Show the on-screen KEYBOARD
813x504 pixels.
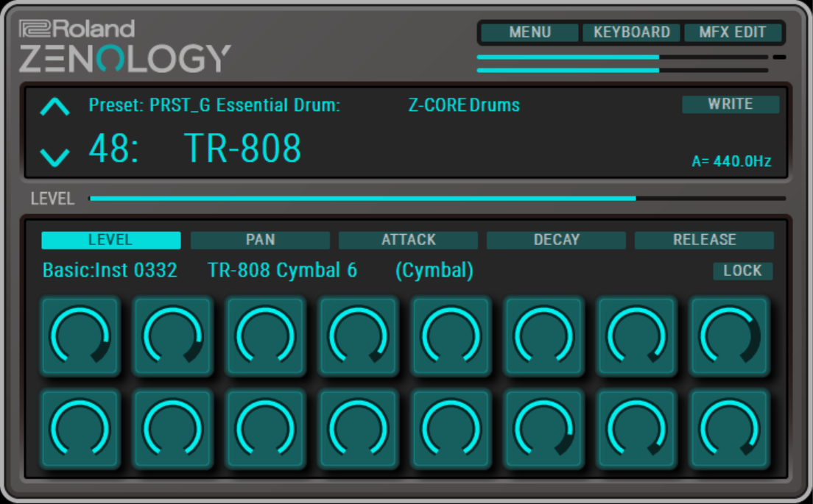click(632, 32)
